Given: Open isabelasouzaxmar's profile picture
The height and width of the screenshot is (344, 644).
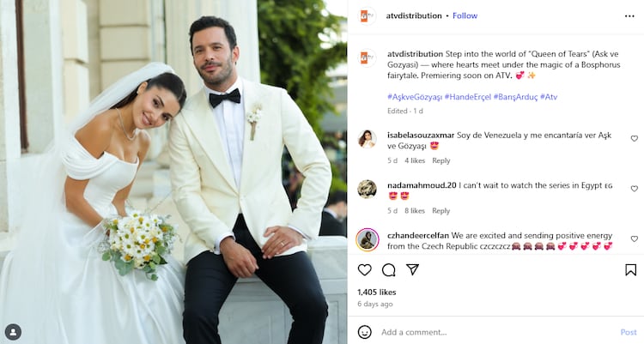Looking at the screenshot, I should click(367, 139).
